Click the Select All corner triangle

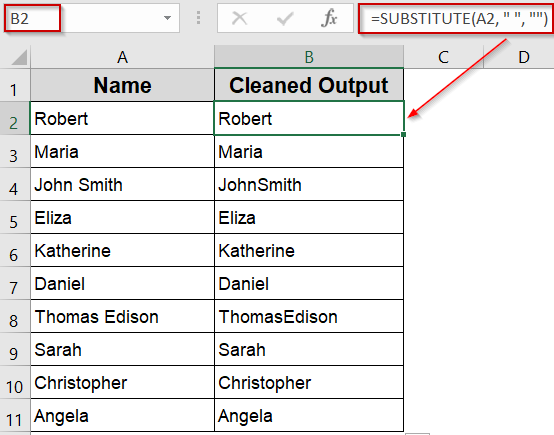pyautogui.click(x=19, y=57)
